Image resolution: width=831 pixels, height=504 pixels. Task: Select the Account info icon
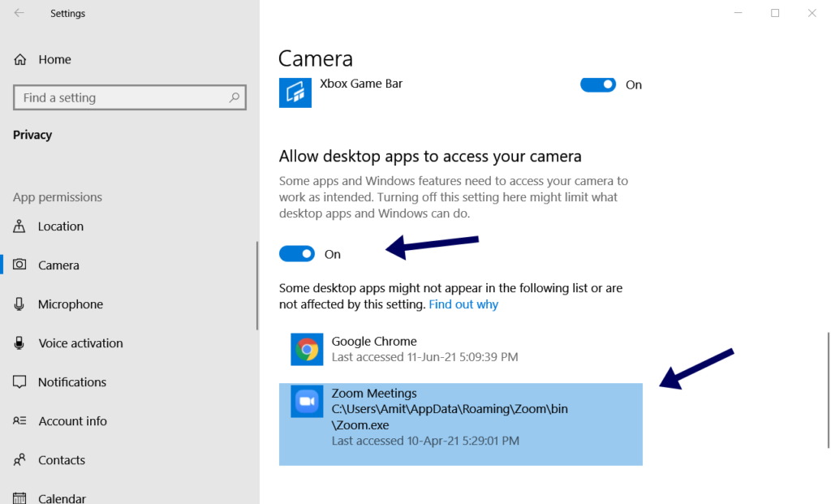[x=19, y=420]
